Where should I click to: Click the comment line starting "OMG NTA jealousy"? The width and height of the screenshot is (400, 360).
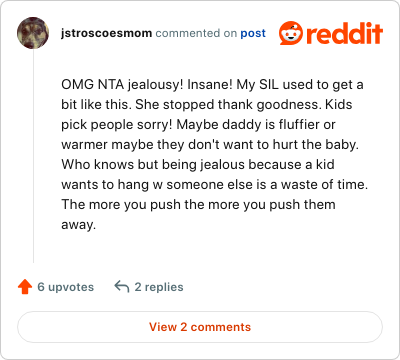(212, 85)
